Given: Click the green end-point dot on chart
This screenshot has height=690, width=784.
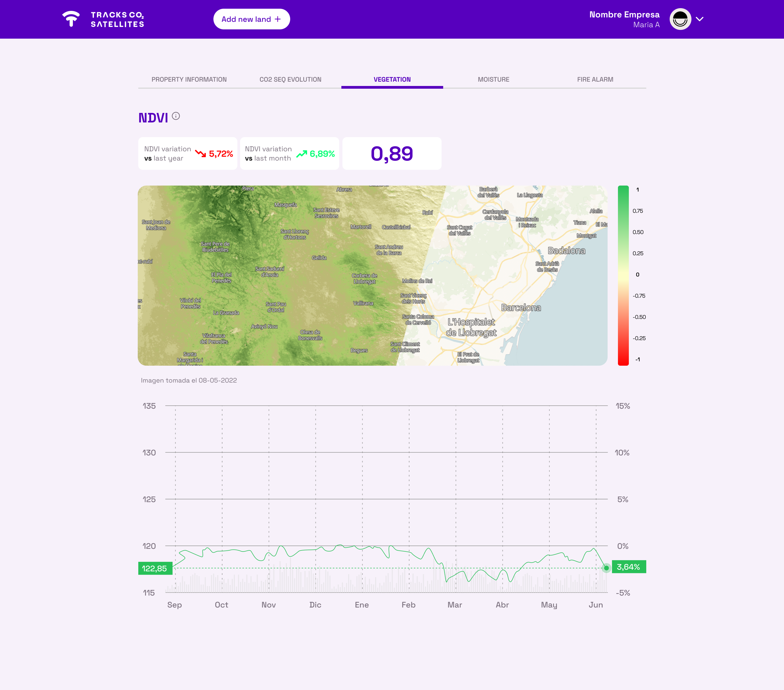Looking at the screenshot, I should coord(606,568).
